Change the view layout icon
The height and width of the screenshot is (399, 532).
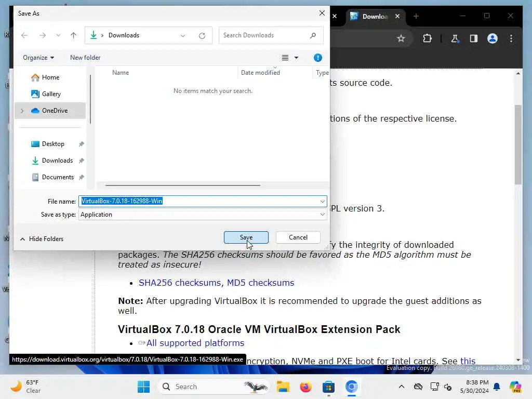[x=285, y=58]
